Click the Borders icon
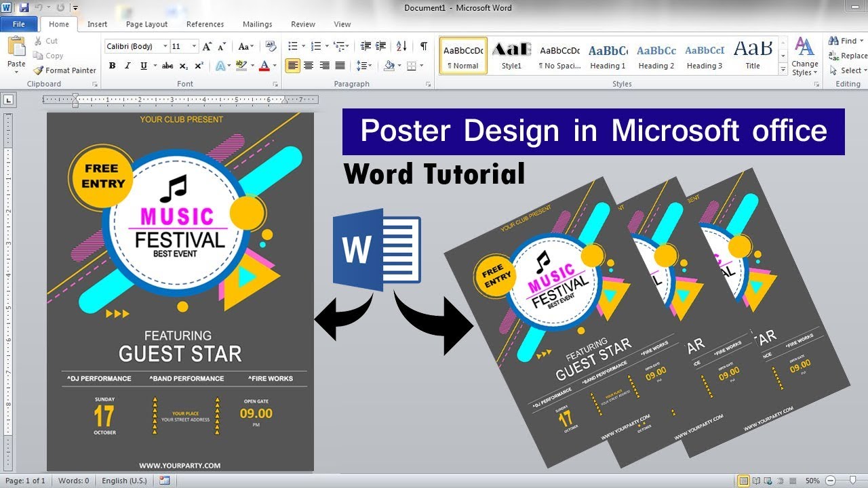868x488 pixels. tap(412, 66)
